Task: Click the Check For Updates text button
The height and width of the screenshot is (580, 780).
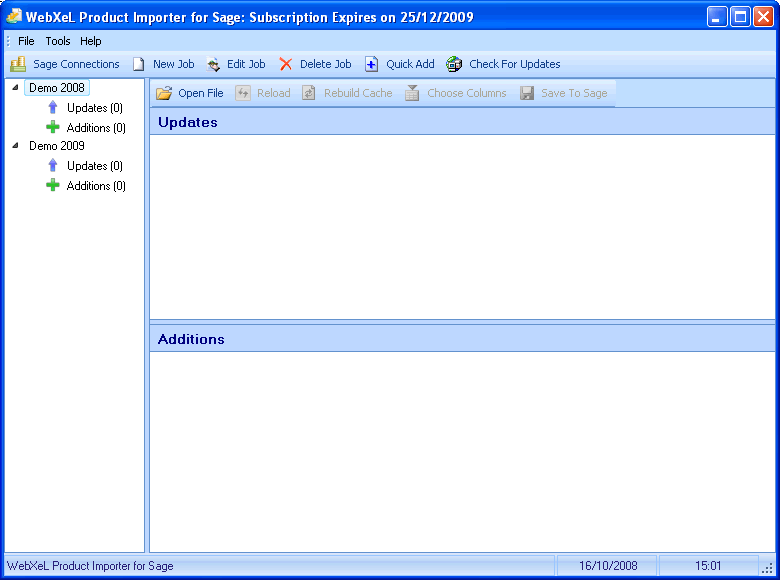Action: 515,64
